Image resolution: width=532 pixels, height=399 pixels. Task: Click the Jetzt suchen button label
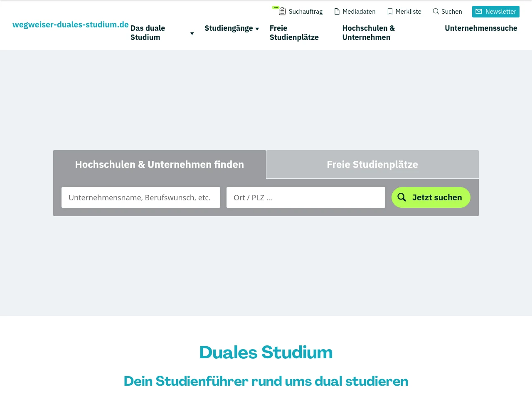pos(437,197)
